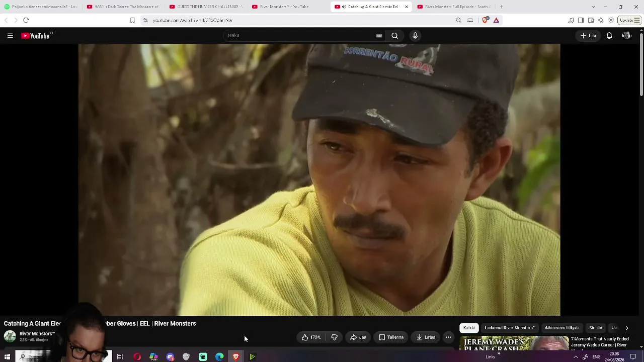Open the YouTube hamburger guide menu
This screenshot has height=362, width=644.
pos(10,36)
